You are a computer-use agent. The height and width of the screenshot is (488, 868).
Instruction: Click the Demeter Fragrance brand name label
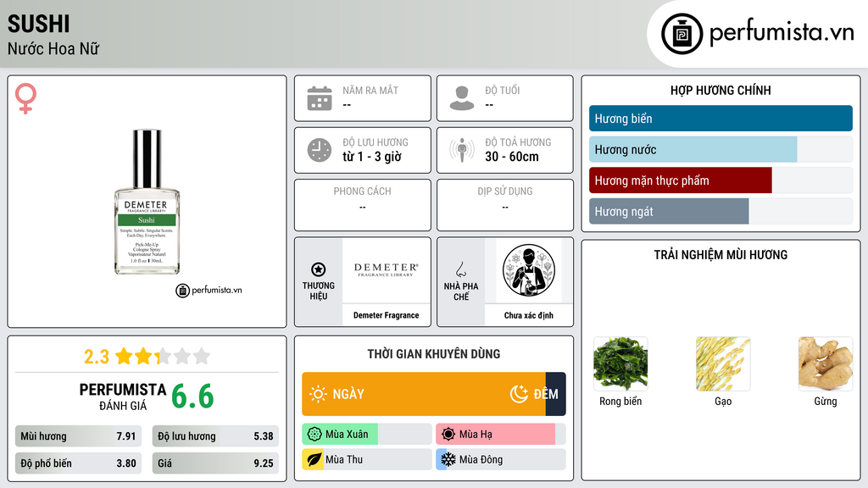pos(386,315)
